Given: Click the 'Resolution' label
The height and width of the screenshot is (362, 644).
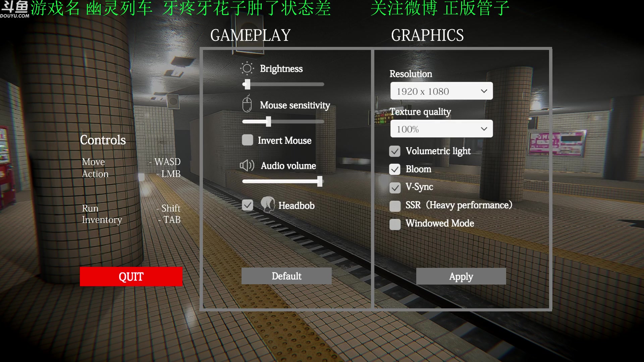Looking at the screenshot, I should click(411, 74).
